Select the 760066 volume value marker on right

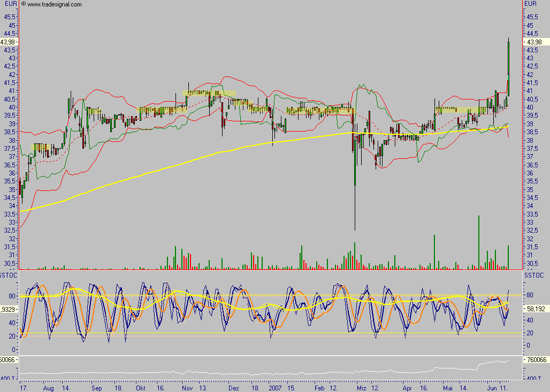tap(537, 360)
